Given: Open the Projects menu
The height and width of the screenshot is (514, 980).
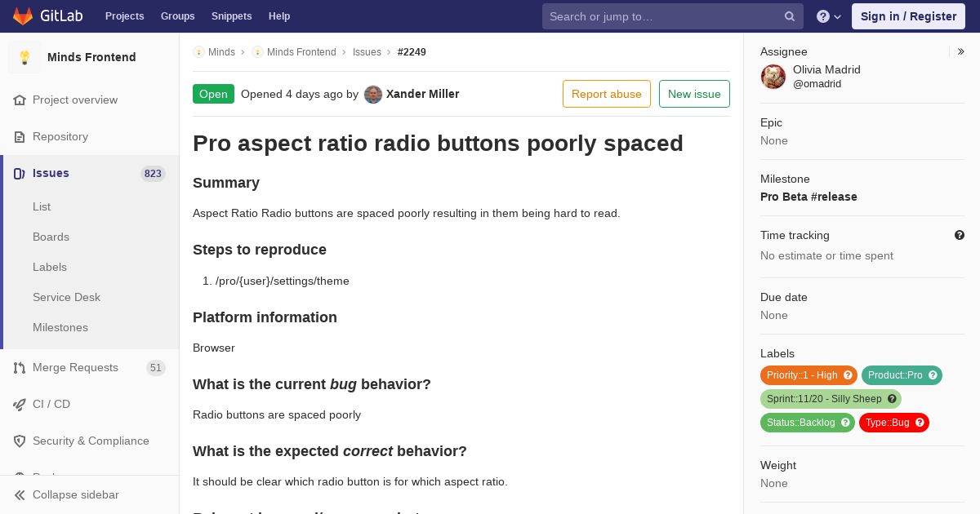Looking at the screenshot, I should pyautogui.click(x=124, y=16).
